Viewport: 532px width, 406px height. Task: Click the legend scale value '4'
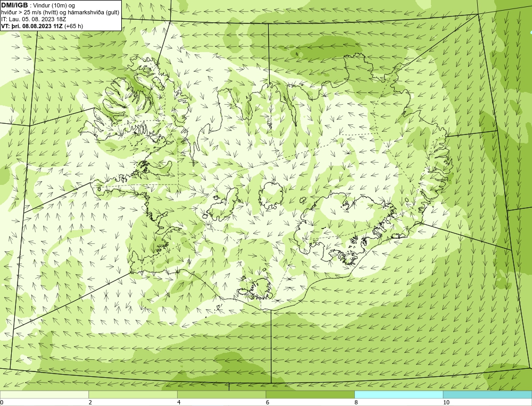[x=179, y=402]
